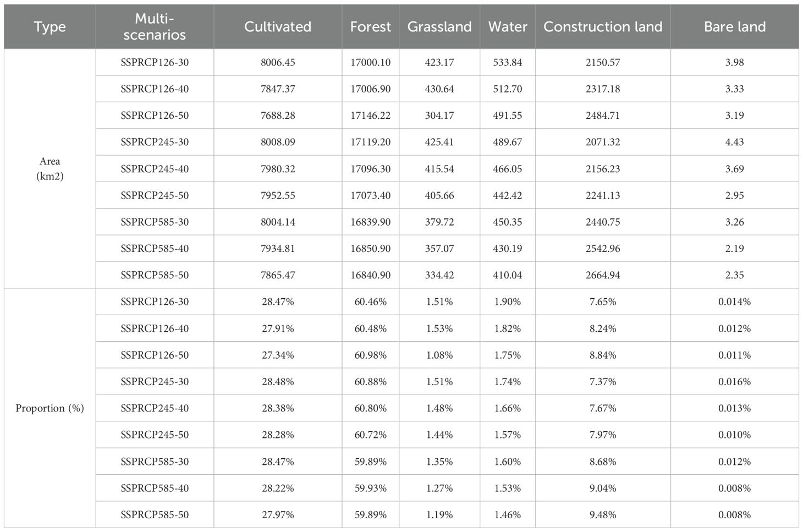Select the Proportion (%) row label

pyautogui.click(x=50, y=408)
